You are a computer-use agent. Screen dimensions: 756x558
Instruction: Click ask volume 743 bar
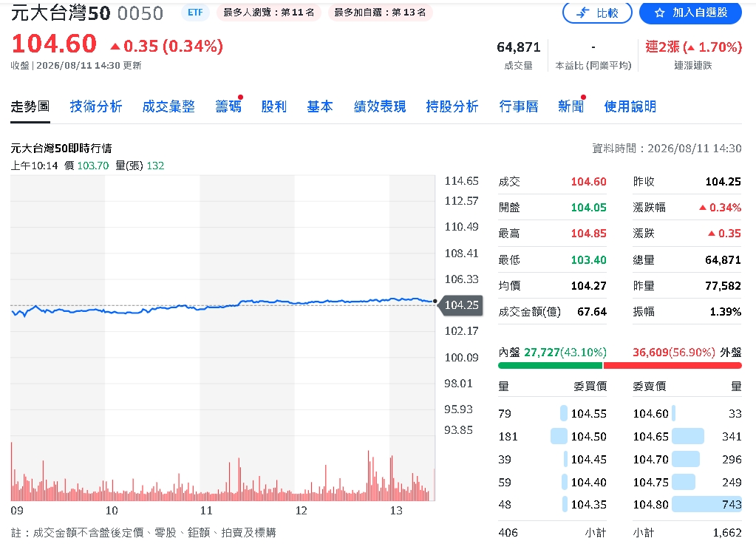click(706, 505)
